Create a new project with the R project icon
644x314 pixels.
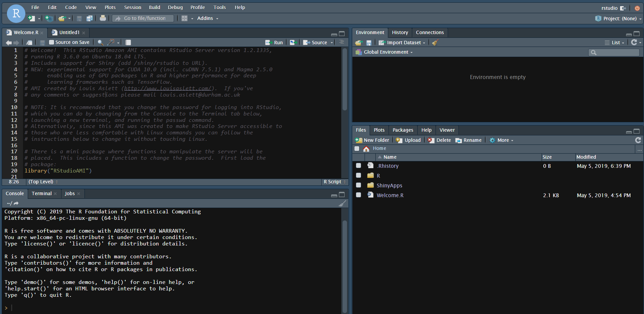49,18
